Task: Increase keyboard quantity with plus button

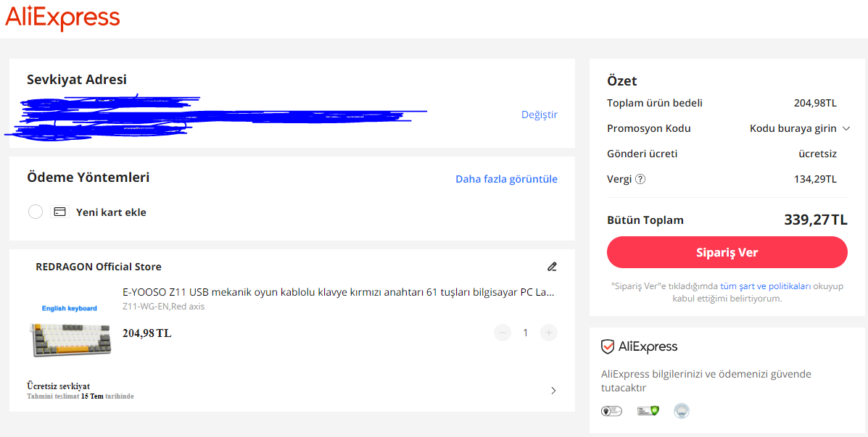Action: (x=549, y=333)
